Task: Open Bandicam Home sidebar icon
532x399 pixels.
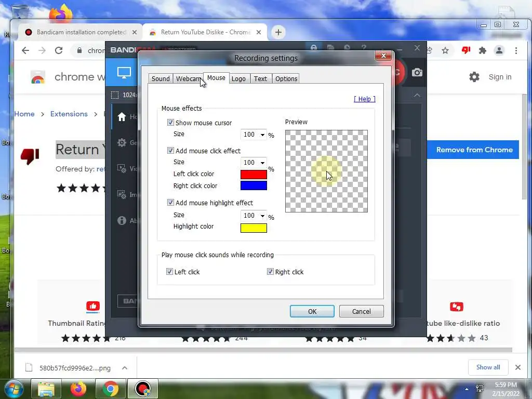Action: [x=122, y=117]
